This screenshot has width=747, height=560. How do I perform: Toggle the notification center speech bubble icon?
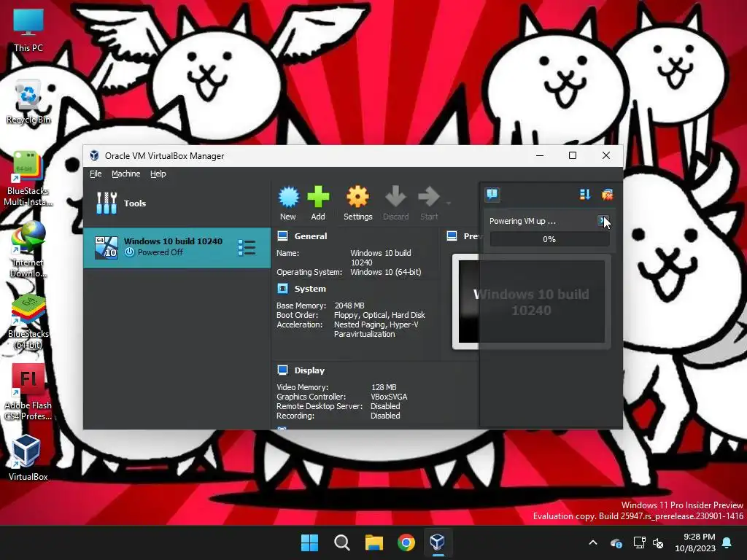(x=492, y=194)
